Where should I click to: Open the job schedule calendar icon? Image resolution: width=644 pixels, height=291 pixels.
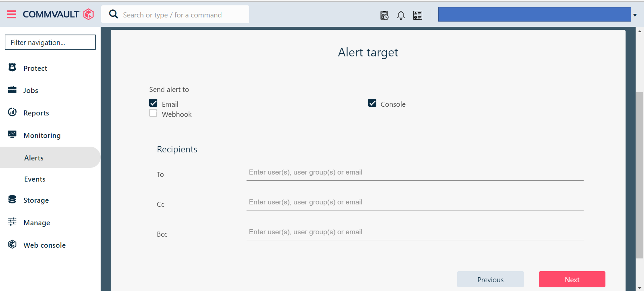[x=384, y=15]
